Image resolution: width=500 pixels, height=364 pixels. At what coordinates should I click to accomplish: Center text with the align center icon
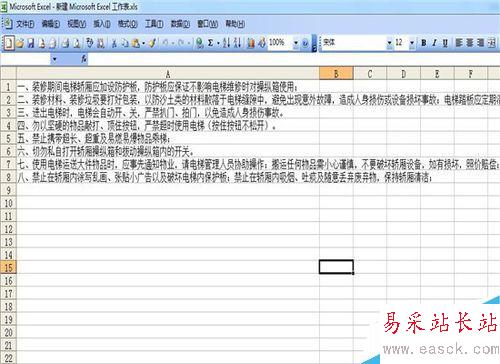[470, 43]
